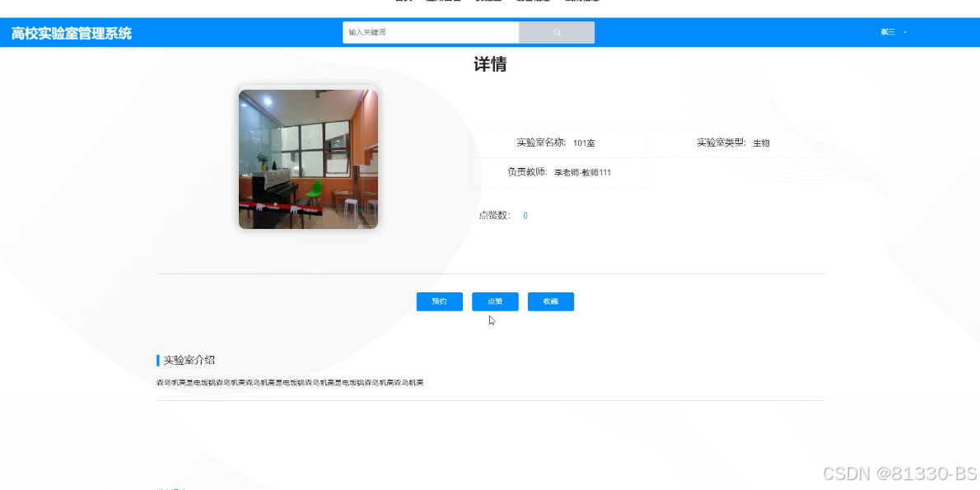Select the lab introduction paragraph text
Viewport: 980px width, 490px height.
290,382
